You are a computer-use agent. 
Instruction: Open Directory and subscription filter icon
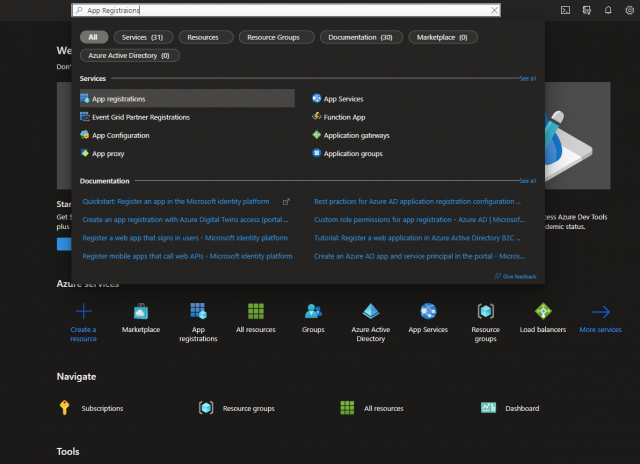point(587,10)
